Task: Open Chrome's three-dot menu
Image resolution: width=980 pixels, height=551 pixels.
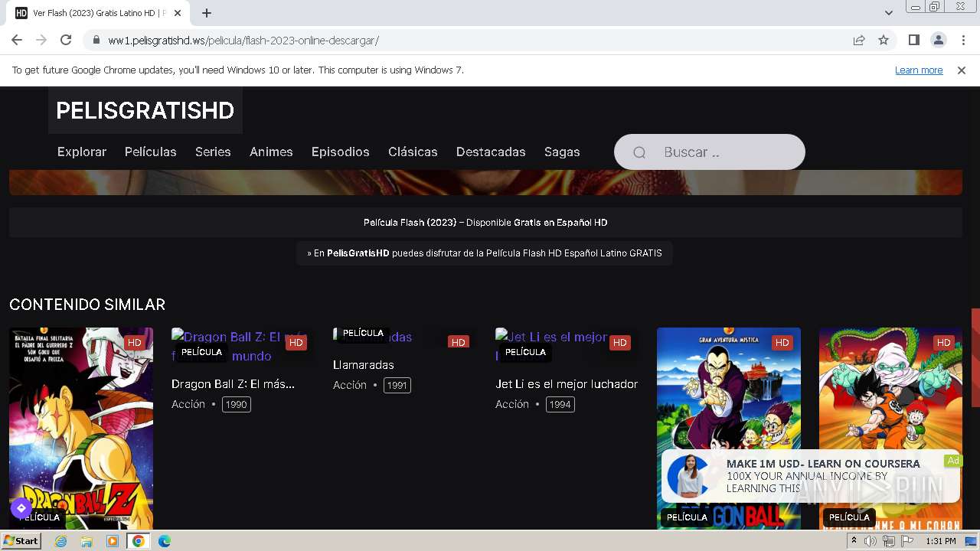Action: pyautogui.click(x=962, y=40)
